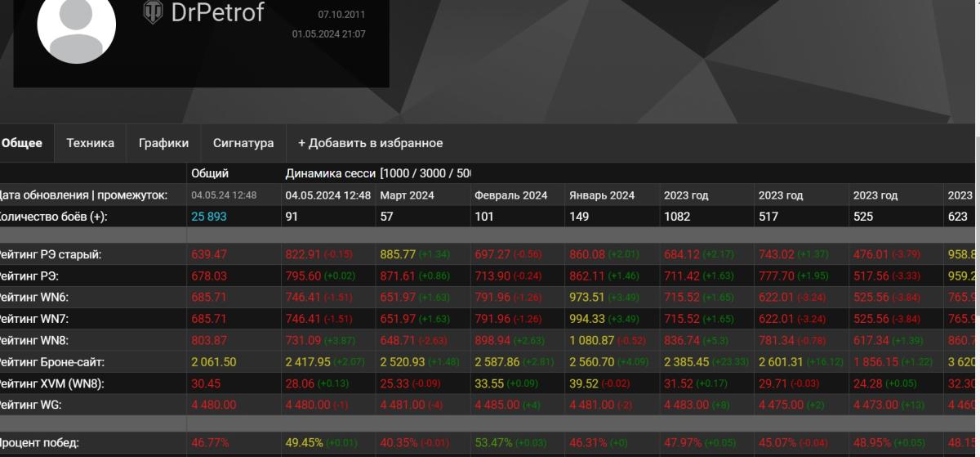Click the January WN8 value 1 080.87
Image resolution: width=980 pixels, height=457 pixels.
(x=591, y=340)
